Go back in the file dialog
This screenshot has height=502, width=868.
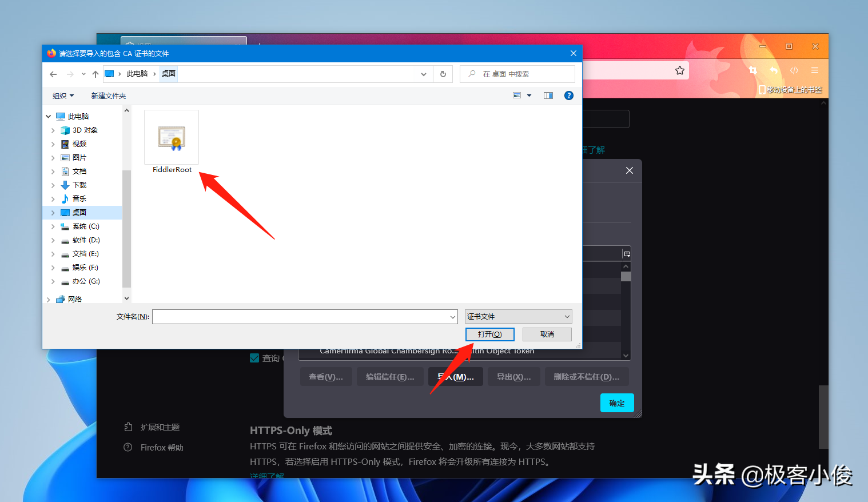(53, 74)
